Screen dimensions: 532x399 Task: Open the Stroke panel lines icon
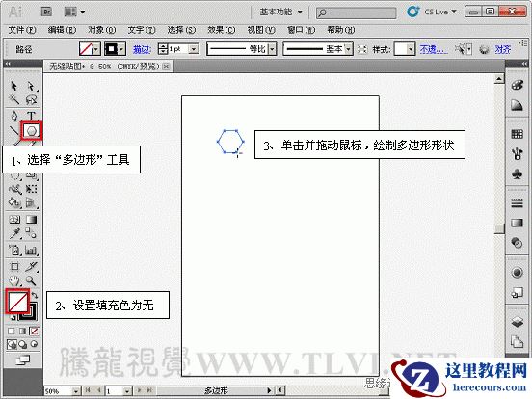[x=517, y=203]
